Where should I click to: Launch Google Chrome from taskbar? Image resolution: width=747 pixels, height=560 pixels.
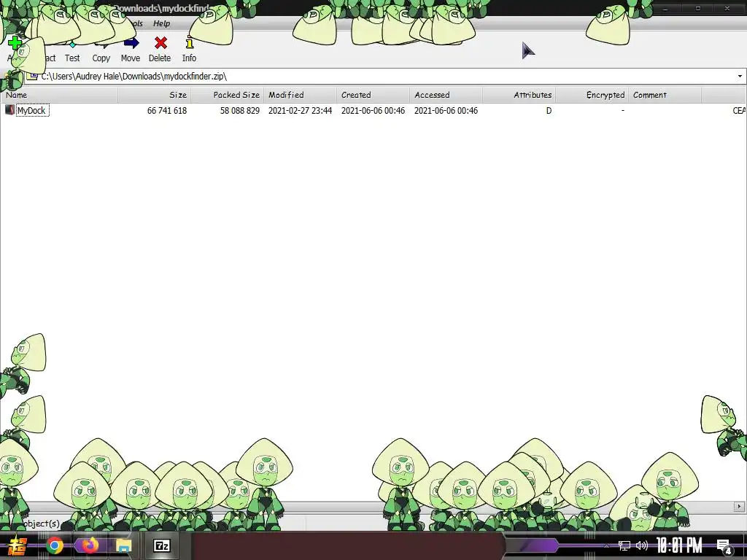click(55, 545)
